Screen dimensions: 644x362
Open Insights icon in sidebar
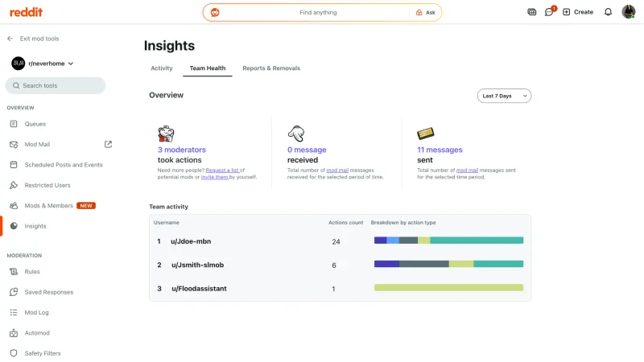[14, 226]
